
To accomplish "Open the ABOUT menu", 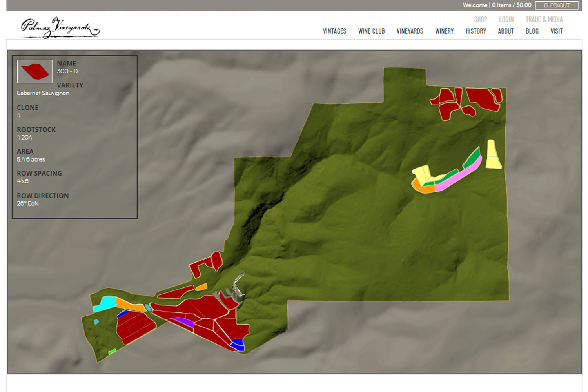I will (506, 31).
